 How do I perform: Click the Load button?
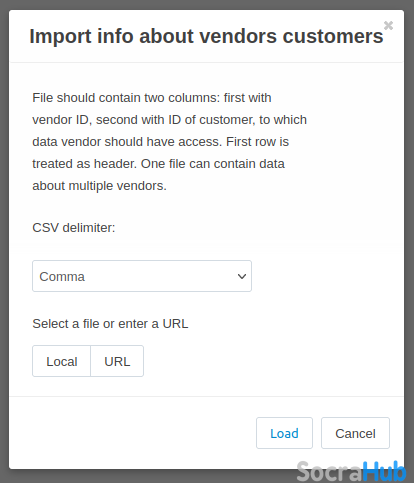point(284,433)
